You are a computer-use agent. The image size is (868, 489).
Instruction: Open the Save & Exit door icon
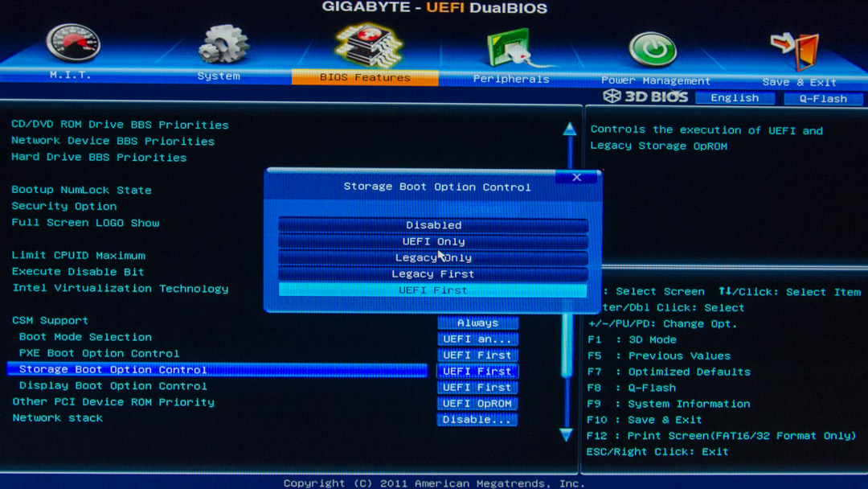795,51
